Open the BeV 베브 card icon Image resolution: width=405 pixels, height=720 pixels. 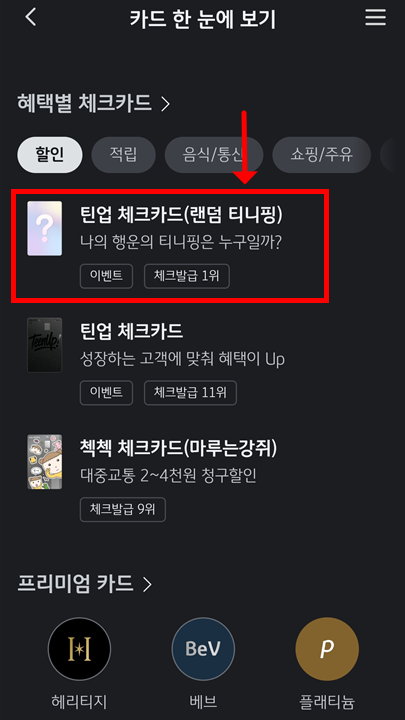(203, 648)
